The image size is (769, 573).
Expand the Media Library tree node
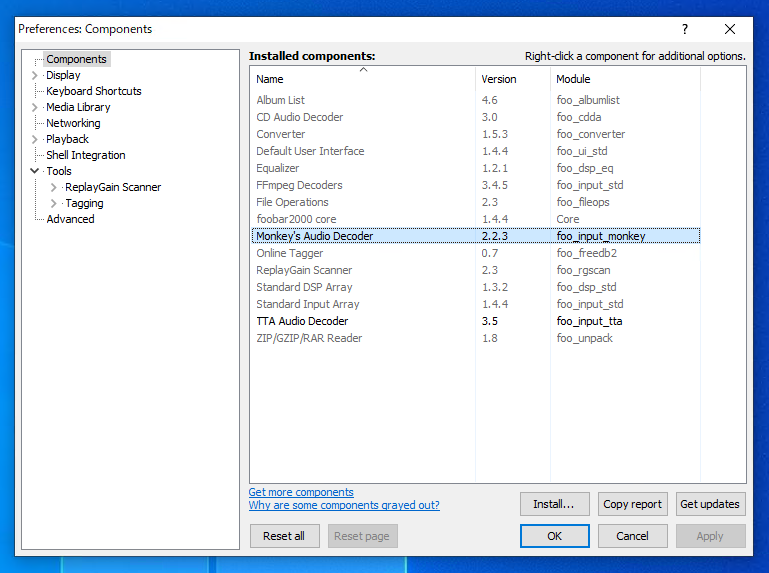(34, 107)
